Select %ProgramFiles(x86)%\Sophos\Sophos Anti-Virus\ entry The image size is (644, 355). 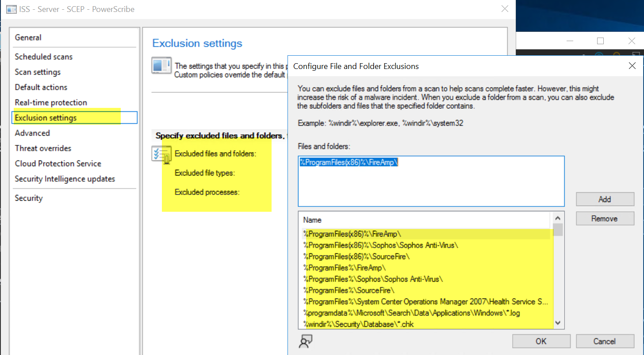coord(426,245)
